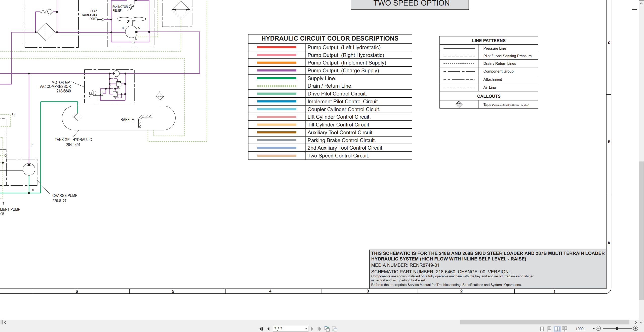Click the tank breather diamond symbol above tank

pos(160,96)
